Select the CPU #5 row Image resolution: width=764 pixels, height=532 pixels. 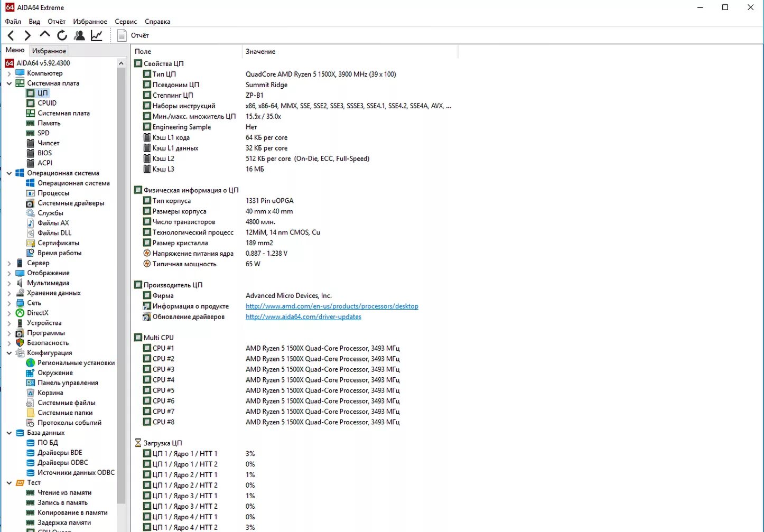294,390
